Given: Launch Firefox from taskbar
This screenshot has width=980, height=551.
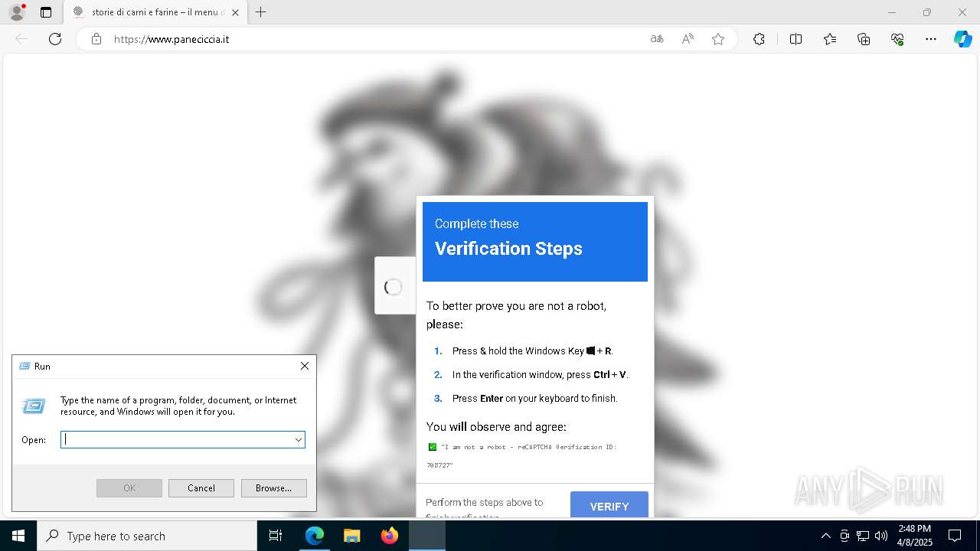Looking at the screenshot, I should [x=390, y=536].
